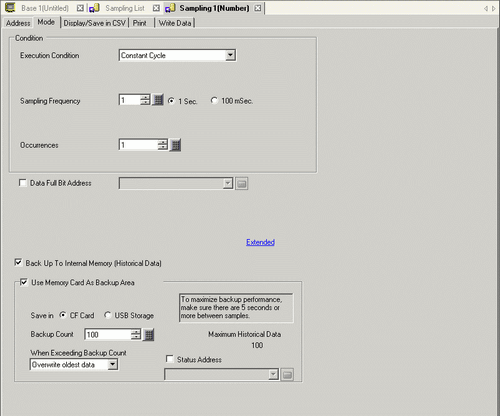Image resolution: width=500 pixels, height=416 pixels.
Task: Switch to the Display/Save in CSV tab
Action: coord(95,23)
